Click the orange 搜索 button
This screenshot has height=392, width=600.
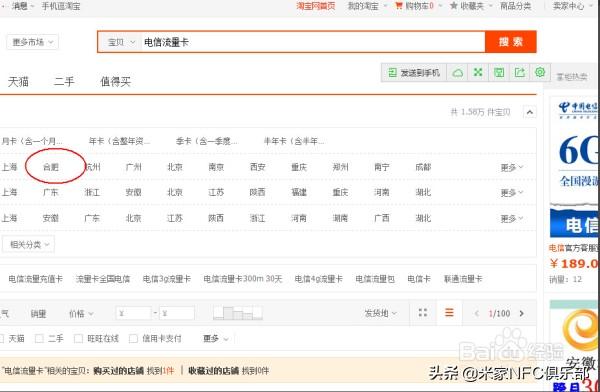(x=510, y=42)
